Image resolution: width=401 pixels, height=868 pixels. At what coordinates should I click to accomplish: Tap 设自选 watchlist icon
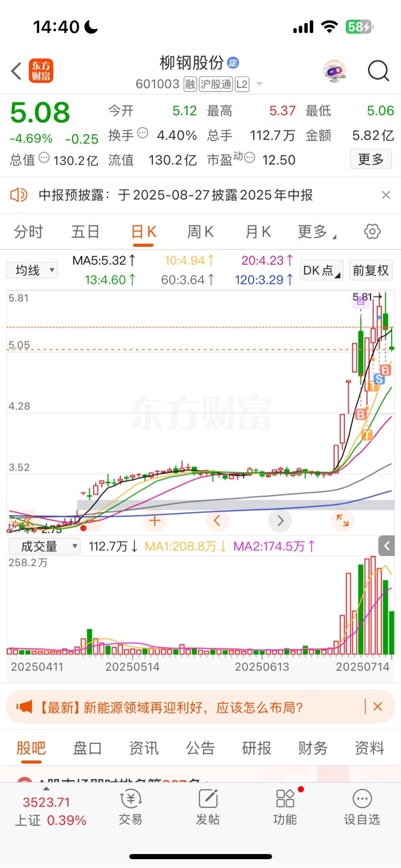pos(362,807)
